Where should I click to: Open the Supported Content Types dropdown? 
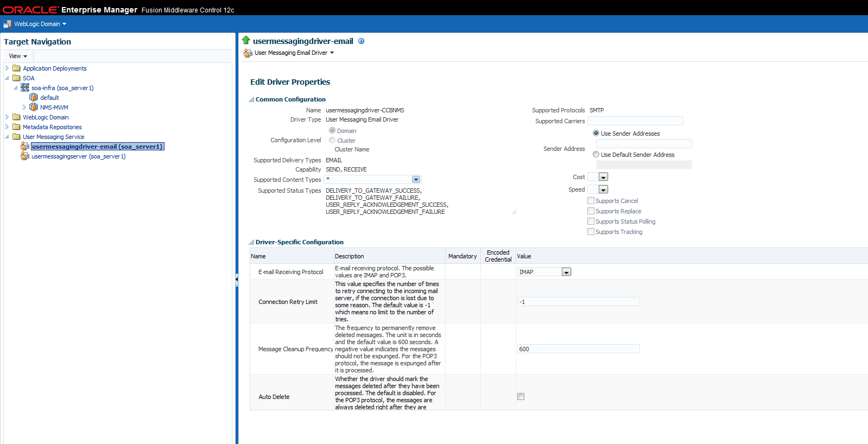[416, 179]
